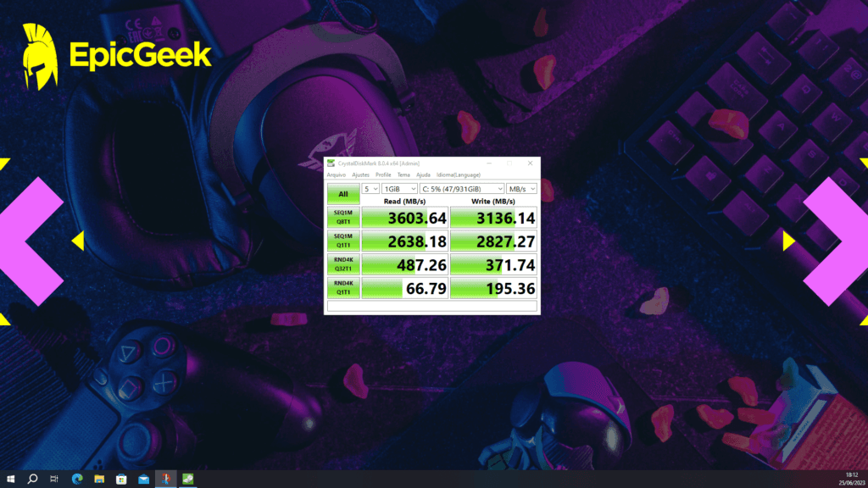The image size is (868, 488).
Task: Expand the 1GiB test size dropdown
Action: pyautogui.click(x=397, y=188)
